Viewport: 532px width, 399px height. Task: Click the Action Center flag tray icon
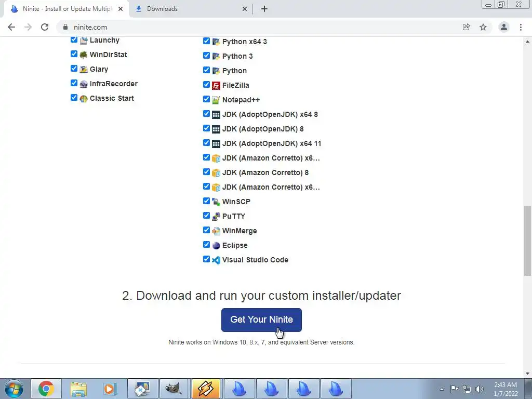click(454, 389)
